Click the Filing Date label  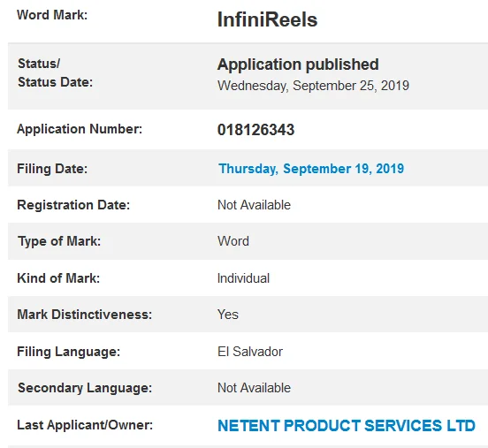pyautogui.click(x=52, y=169)
